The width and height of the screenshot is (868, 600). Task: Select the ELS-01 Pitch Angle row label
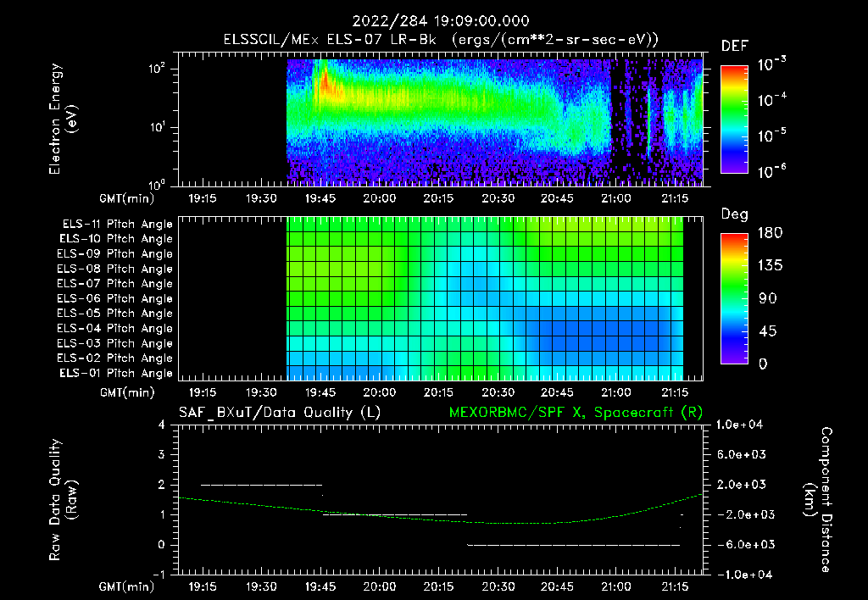tap(116, 373)
